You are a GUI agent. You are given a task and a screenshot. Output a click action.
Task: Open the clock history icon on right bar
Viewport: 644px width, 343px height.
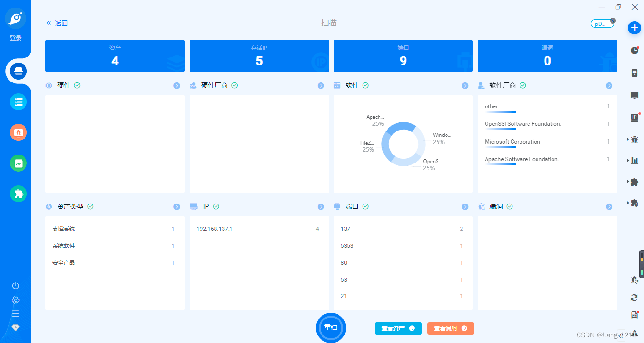635,50
